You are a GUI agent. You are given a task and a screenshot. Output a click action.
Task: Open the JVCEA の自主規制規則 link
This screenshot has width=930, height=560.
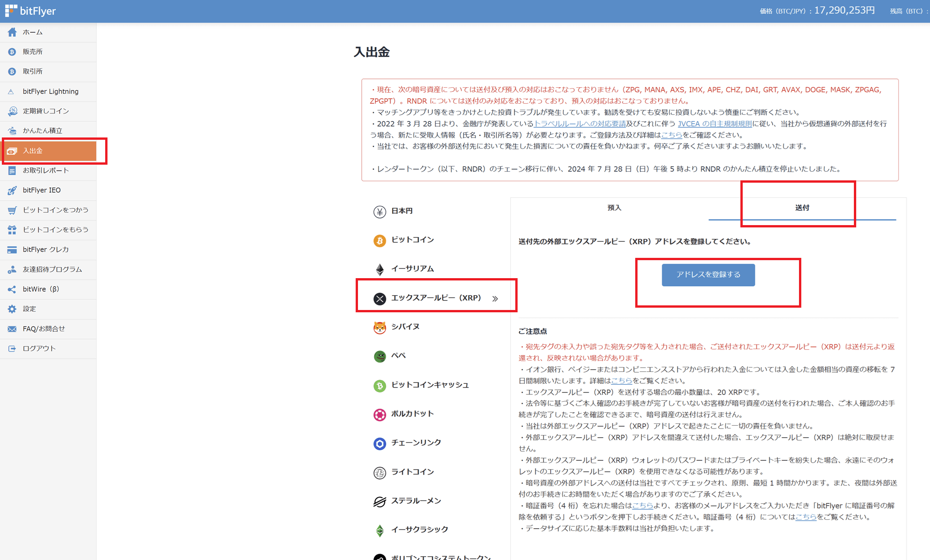(715, 124)
